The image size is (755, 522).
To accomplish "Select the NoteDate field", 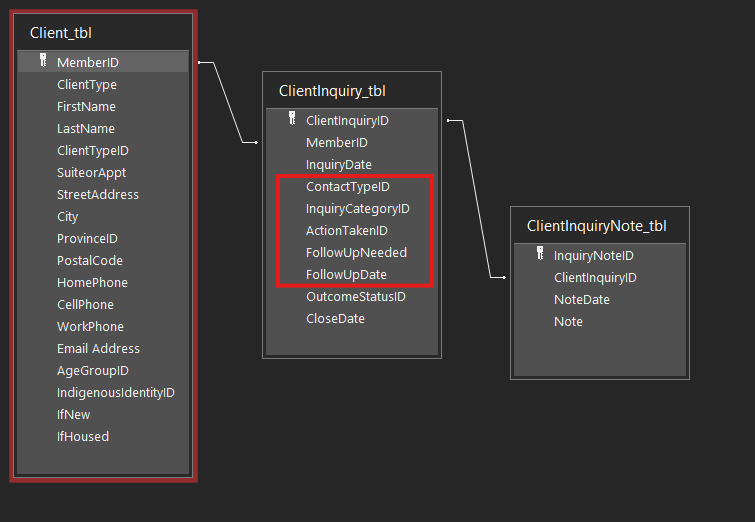I will click(x=581, y=300).
